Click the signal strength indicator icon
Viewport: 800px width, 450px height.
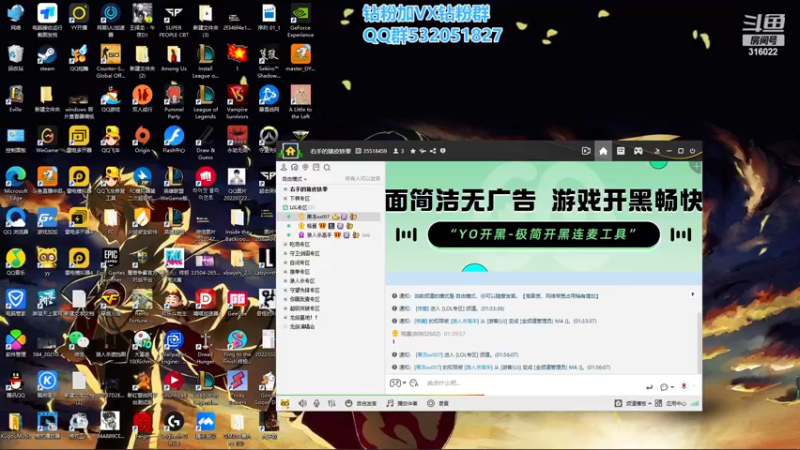694,403
